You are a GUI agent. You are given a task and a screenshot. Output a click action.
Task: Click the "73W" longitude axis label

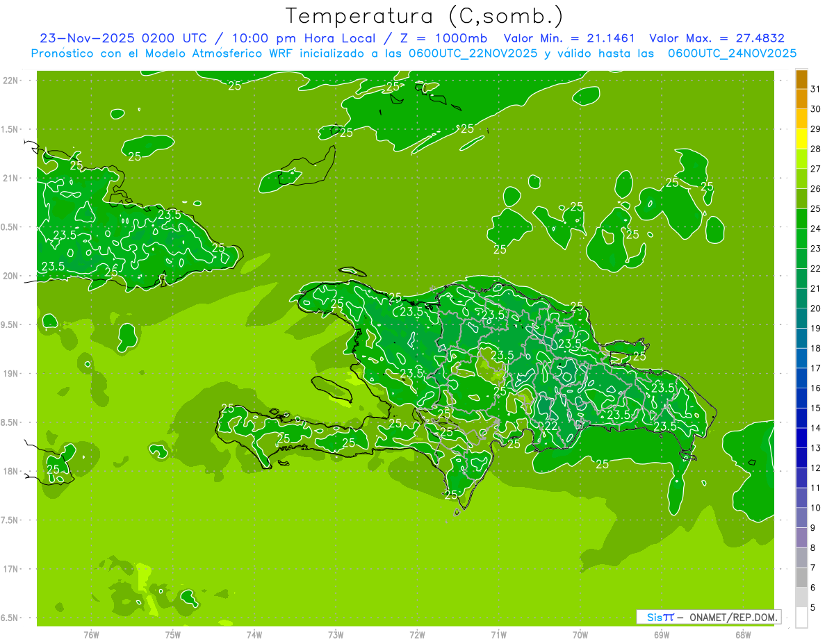(336, 634)
